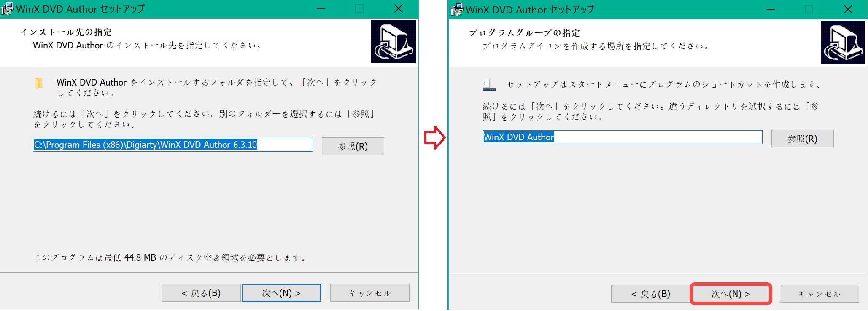Click install path field with C:\Program Files

pyautogui.click(x=173, y=145)
